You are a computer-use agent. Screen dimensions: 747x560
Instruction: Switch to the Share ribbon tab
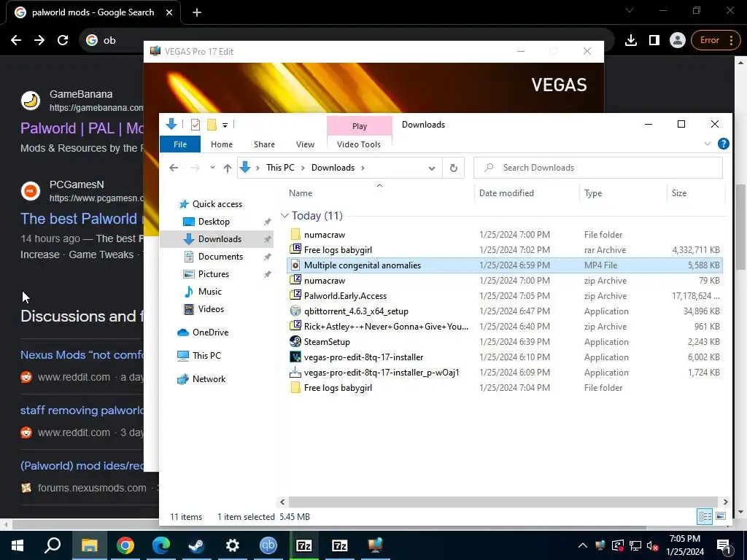(x=264, y=144)
